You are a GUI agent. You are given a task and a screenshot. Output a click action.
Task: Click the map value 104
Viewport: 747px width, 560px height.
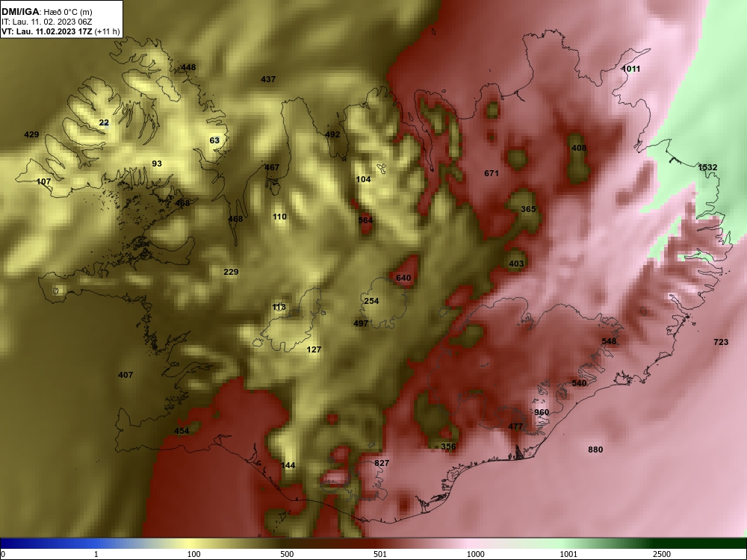(x=364, y=179)
